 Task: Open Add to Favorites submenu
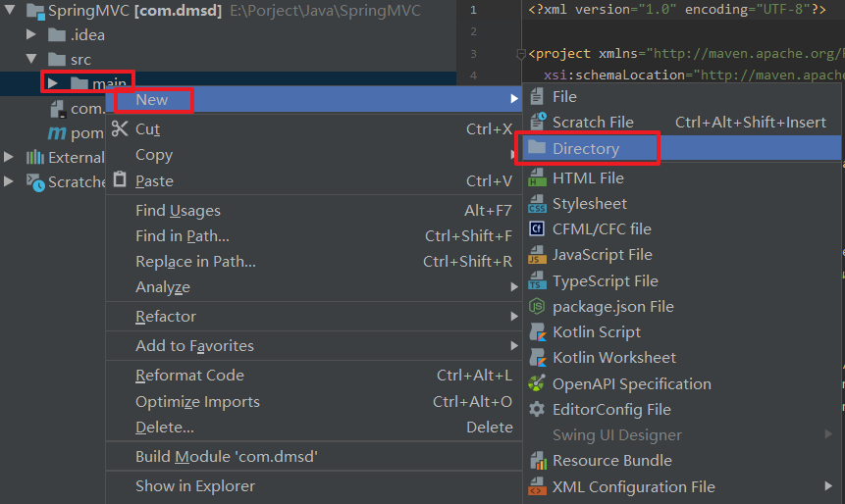click(x=314, y=346)
